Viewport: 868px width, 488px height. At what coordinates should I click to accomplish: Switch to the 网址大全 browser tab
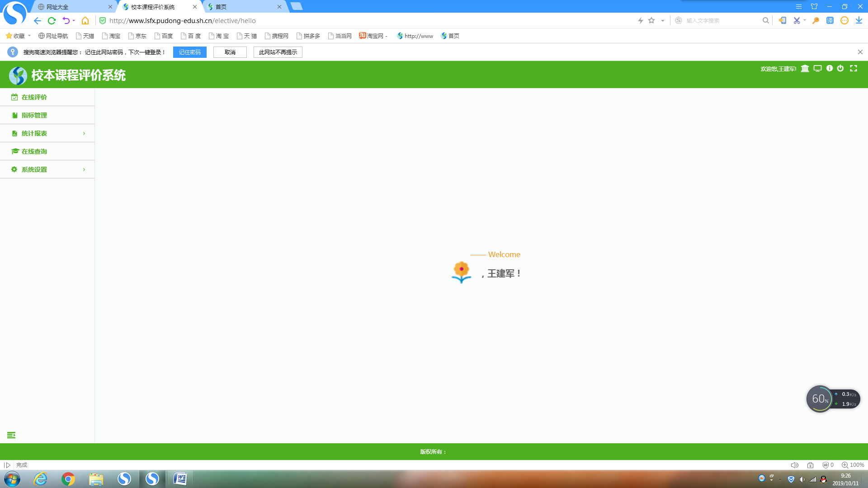[72, 7]
